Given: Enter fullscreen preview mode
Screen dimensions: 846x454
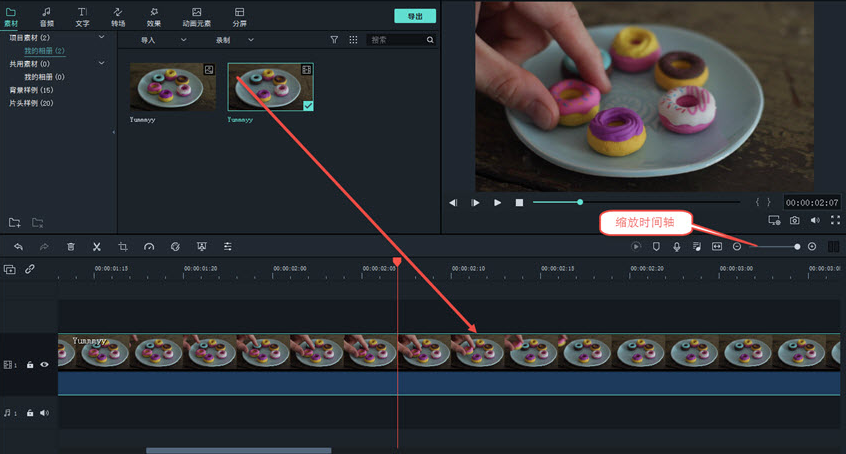Looking at the screenshot, I should tap(835, 220).
